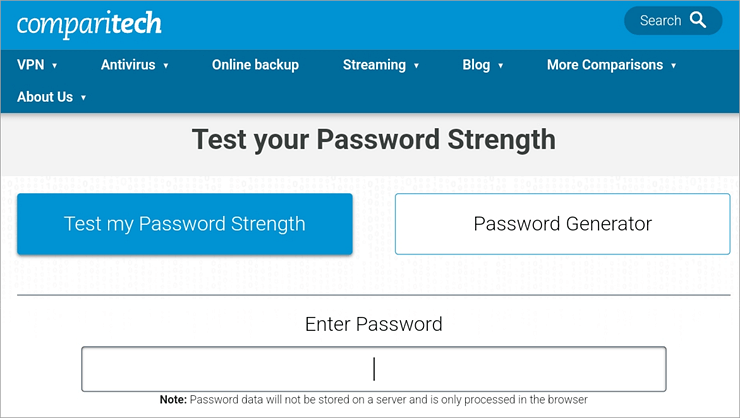The image size is (740, 418).
Task: Switch to the Password Generator tab
Action: pyautogui.click(x=562, y=224)
